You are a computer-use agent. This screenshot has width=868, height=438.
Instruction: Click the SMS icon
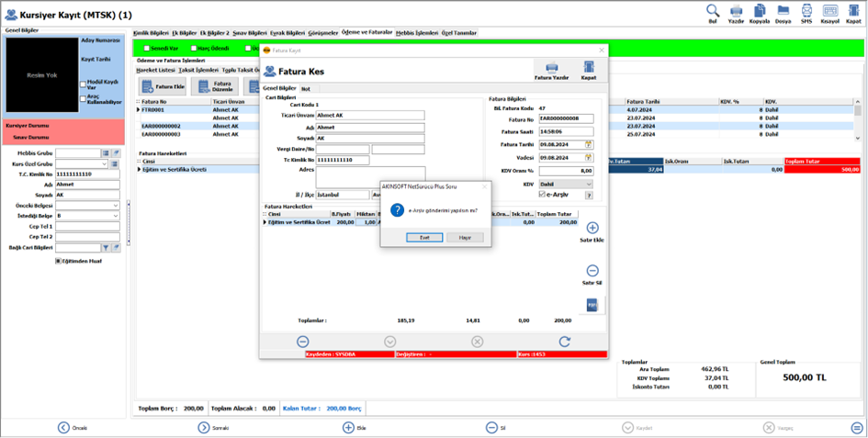[x=806, y=11]
